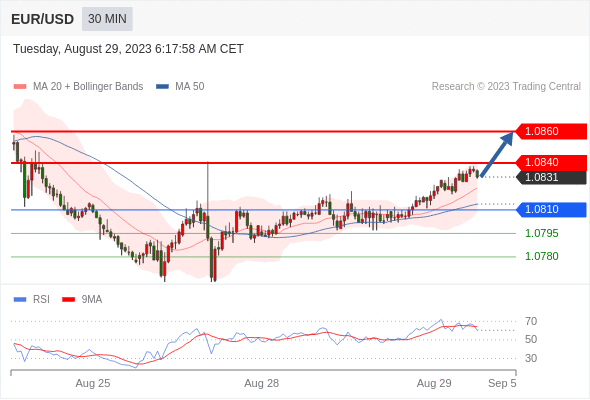The height and width of the screenshot is (400, 590).
Task: Click the RSI 30 level label
Action: pos(531,358)
